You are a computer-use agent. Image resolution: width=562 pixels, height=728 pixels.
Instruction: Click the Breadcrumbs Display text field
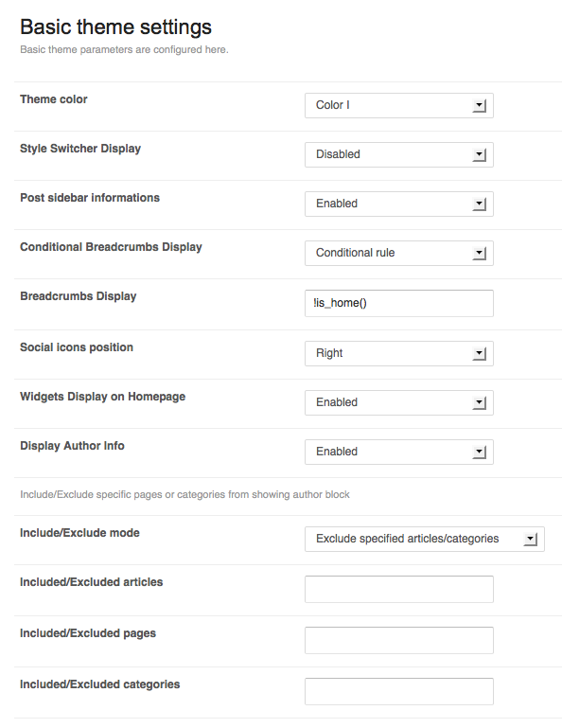click(x=398, y=303)
